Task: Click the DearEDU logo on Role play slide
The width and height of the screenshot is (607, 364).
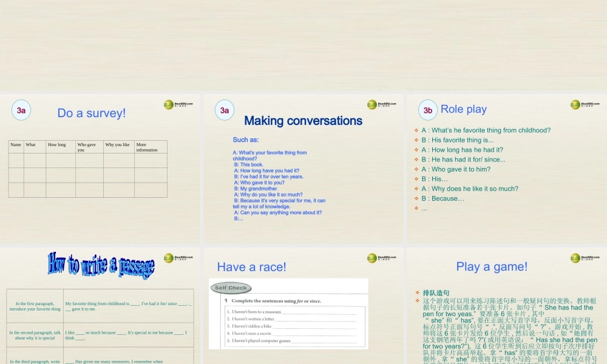Action: click(x=585, y=105)
